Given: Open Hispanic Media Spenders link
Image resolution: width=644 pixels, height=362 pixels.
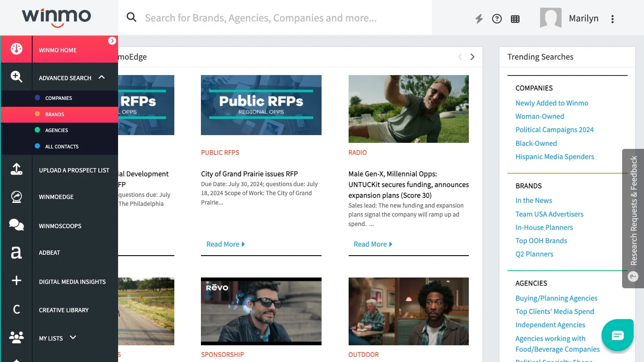Looking at the screenshot, I should (555, 157).
